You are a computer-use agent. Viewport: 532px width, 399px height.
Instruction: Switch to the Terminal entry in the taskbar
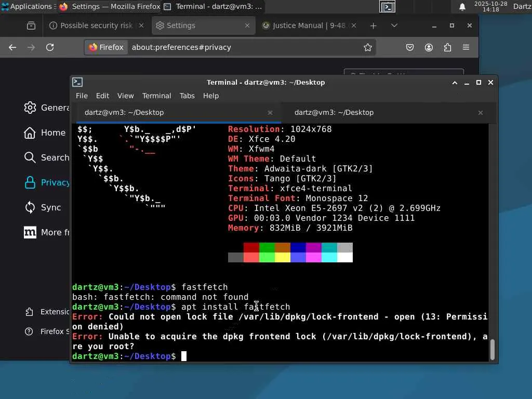[213, 6]
